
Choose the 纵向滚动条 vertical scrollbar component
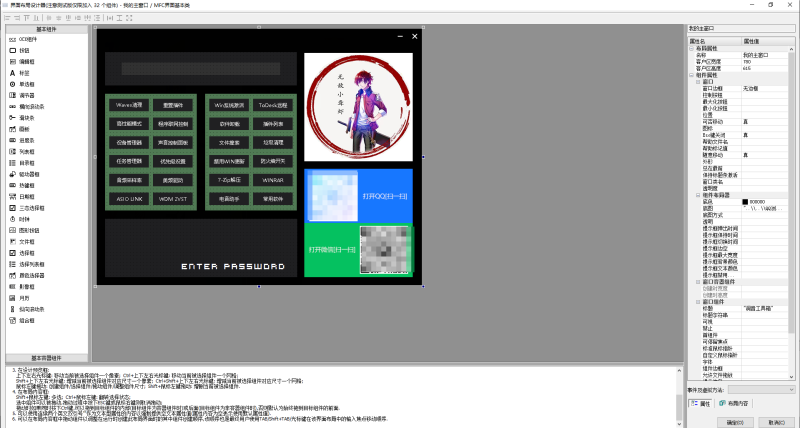pyautogui.click(x=27, y=309)
